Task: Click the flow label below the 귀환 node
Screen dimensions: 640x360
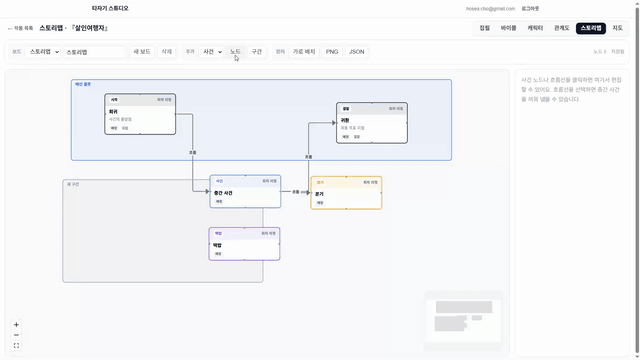Action: coord(308,157)
